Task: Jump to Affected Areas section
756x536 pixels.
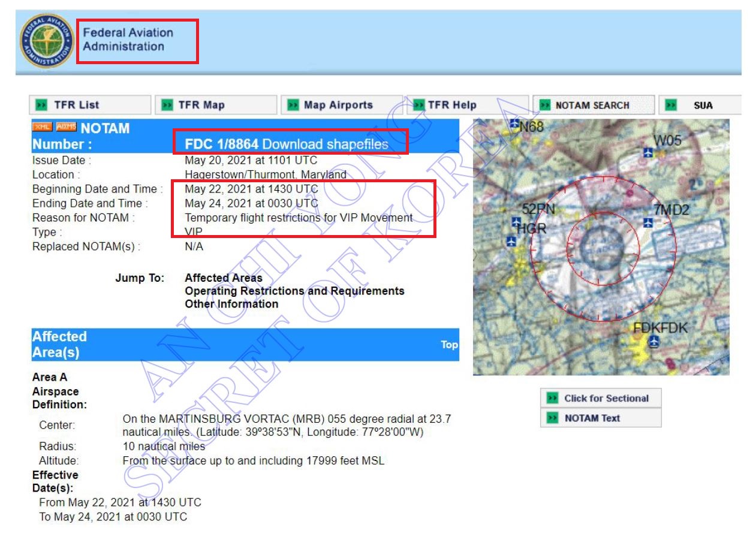Action: [224, 278]
